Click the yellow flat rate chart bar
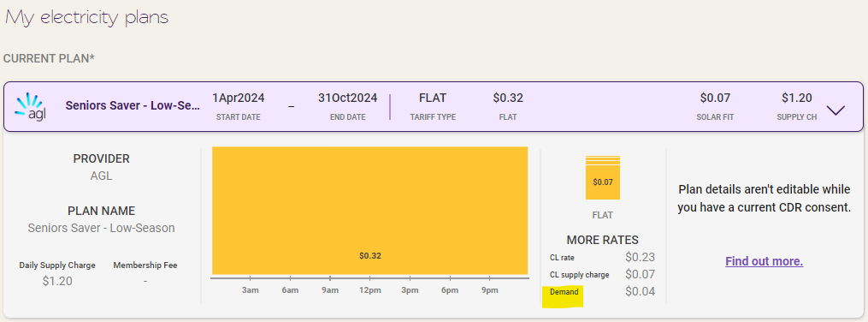Screen dimensions: 868x322 click(369, 211)
